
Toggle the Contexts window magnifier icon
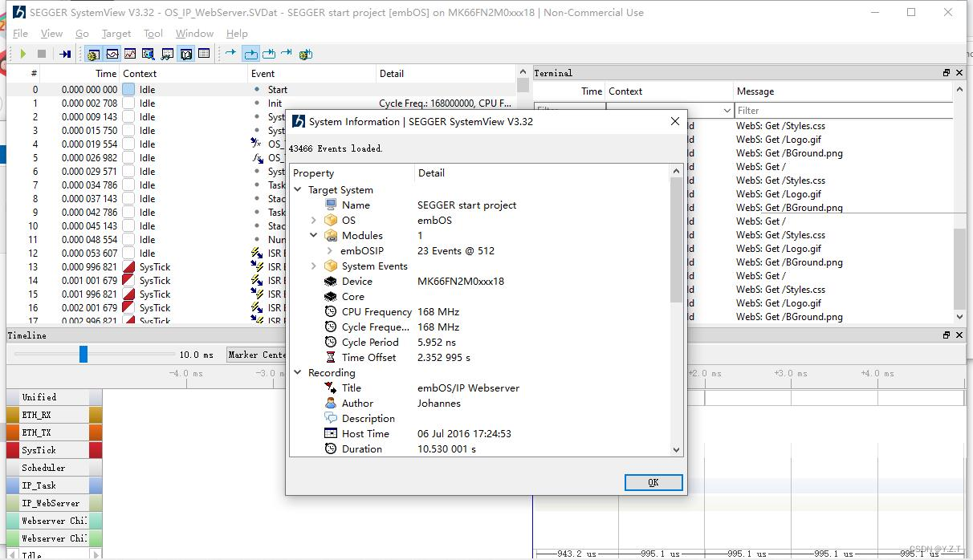[149, 54]
